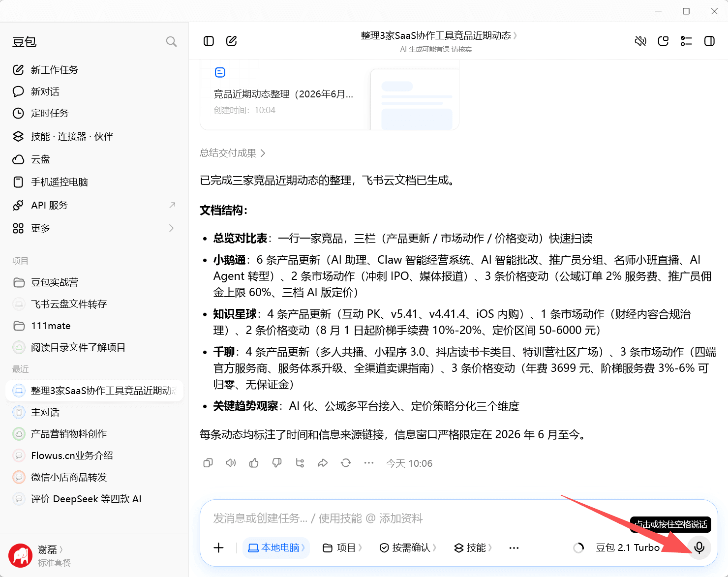Screen dimensions: 728x577
Task: Start 新对话
Action: (x=94, y=91)
